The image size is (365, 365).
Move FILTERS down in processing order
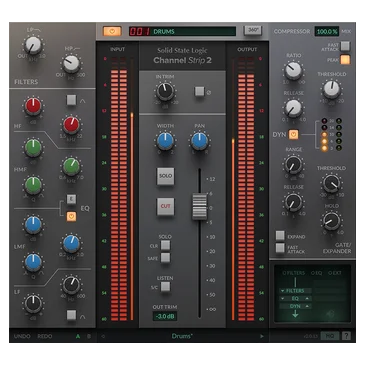coord(283,291)
